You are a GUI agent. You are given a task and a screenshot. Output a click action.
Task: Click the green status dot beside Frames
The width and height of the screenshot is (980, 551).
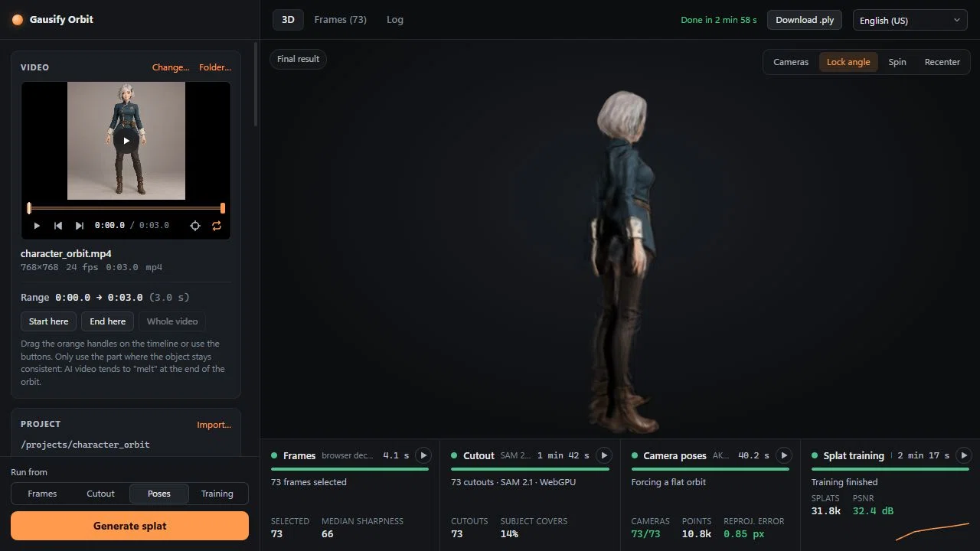click(274, 455)
